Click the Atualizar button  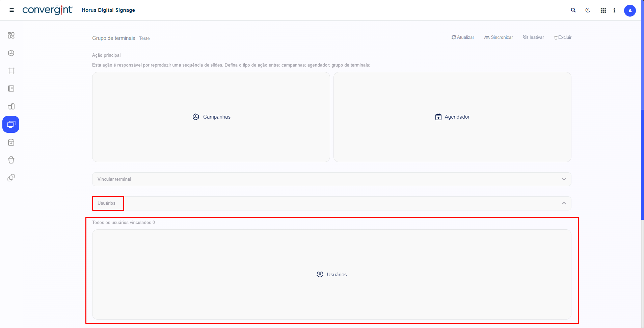pyautogui.click(x=463, y=37)
